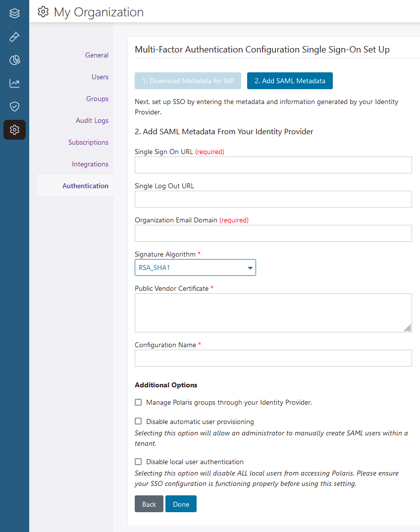Focus the Single Sign On URL field
The image size is (420, 532).
(273, 165)
